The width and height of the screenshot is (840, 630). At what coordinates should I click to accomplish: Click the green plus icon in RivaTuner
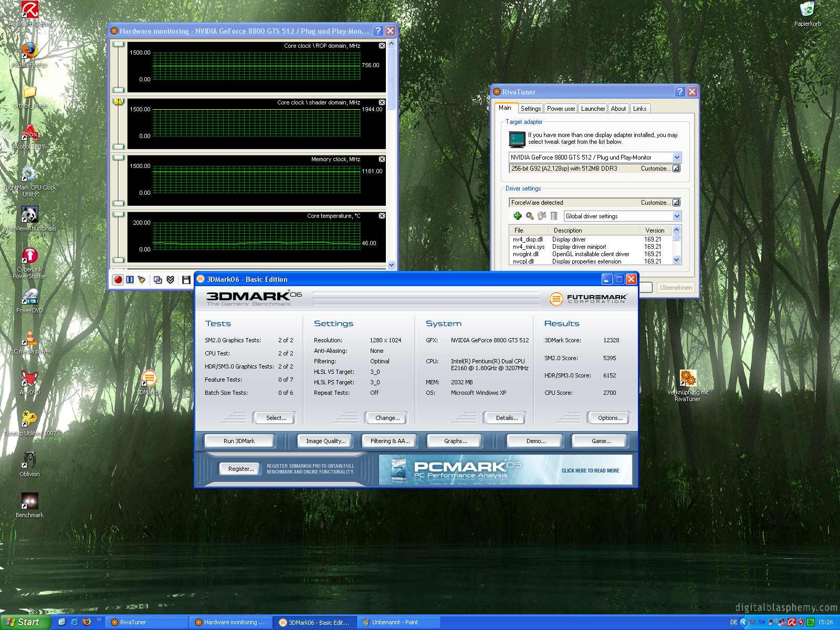click(517, 216)
